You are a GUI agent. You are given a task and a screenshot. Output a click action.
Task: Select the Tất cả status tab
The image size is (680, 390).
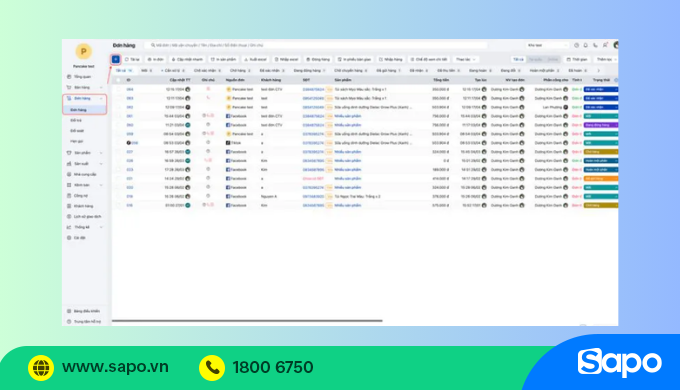pyautogui.click(x=124, y=70)
